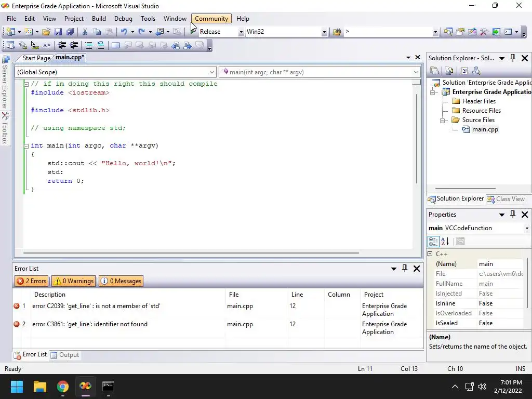Open the main VCCodeFunction object dropdown

click(527, 229)
